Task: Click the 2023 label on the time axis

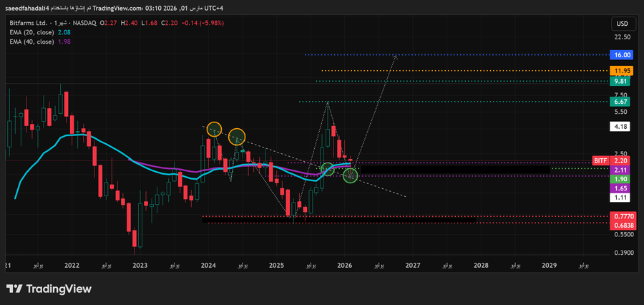Action: (x=140, y=266)
